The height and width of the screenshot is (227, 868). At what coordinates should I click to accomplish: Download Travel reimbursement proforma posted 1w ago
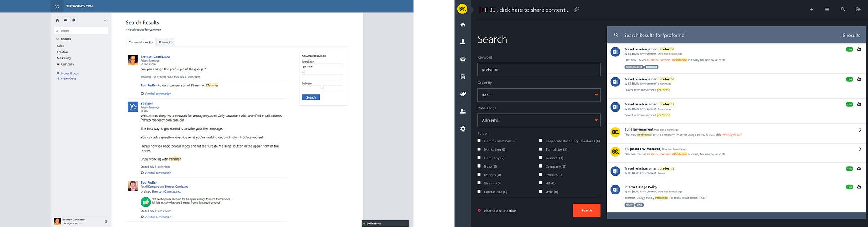tap(859, 168)
